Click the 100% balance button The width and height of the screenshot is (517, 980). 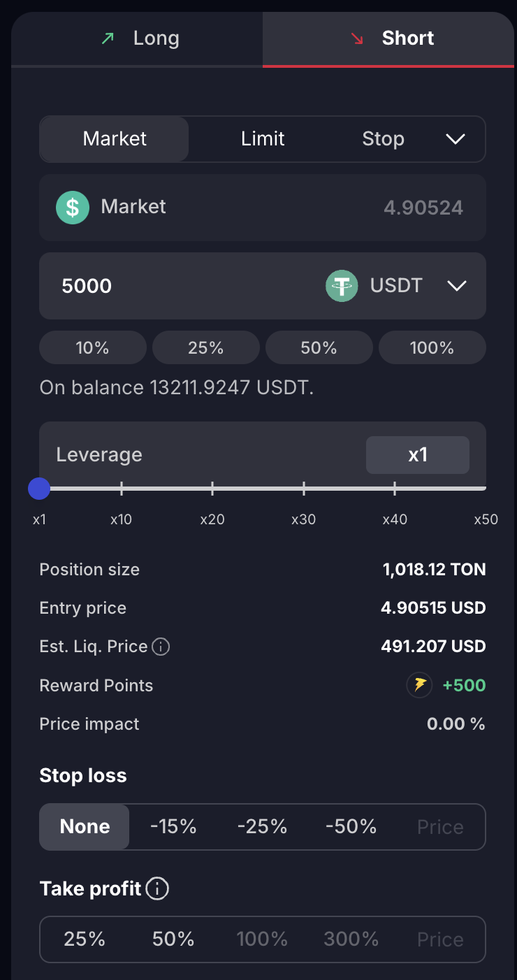click(x=432, y=348)
